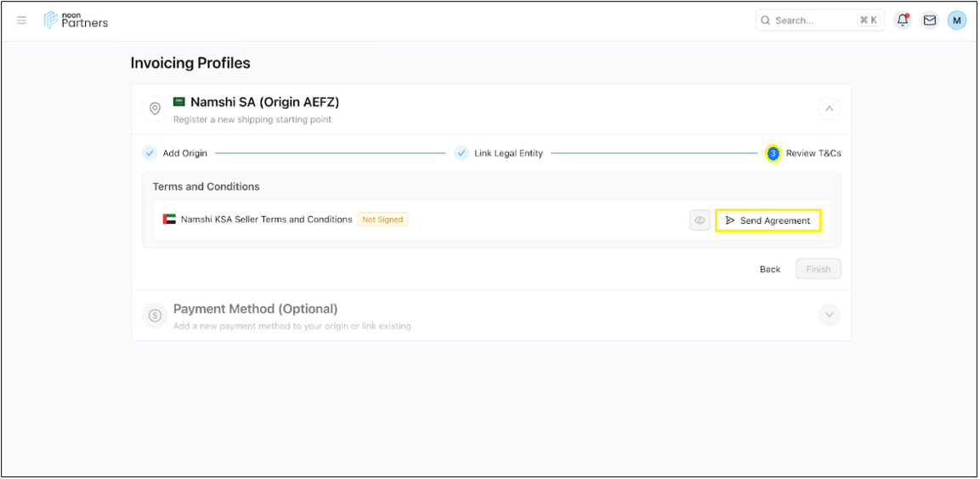Preview agreement with the eye icon
This screenshot has width=980, height=479.
pyautogui.click(x=700, y=220)
